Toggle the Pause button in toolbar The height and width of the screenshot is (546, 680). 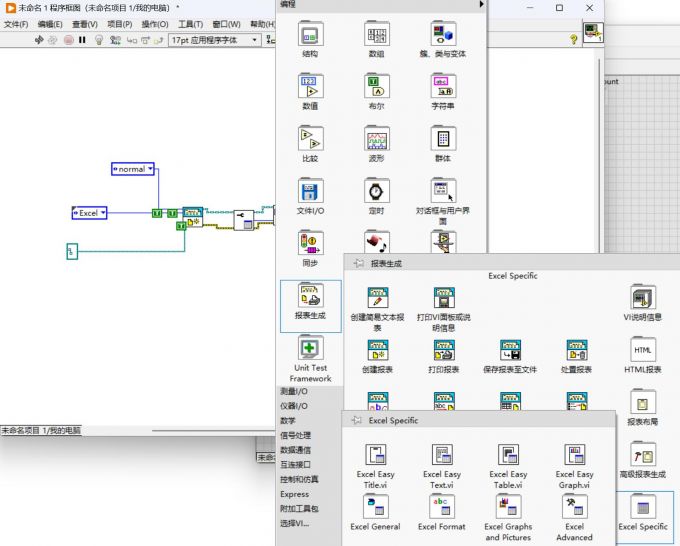coord(82,40)
